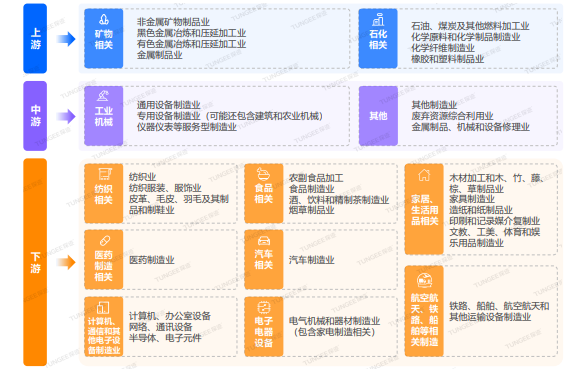The image size is (583, 369).
Task: Click the 矿物相关 mineral icon tile
Action: tap(103, 38)
